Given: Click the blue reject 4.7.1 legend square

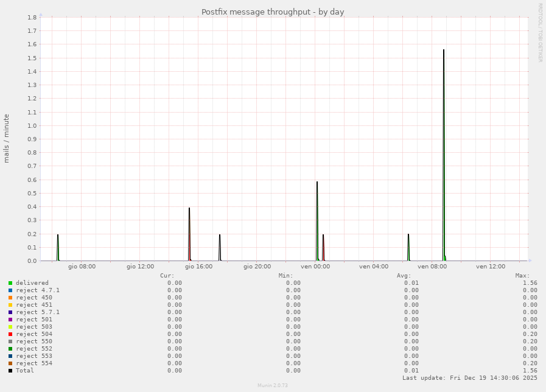Looking at the screenshot, I should [x=11, y=290].
